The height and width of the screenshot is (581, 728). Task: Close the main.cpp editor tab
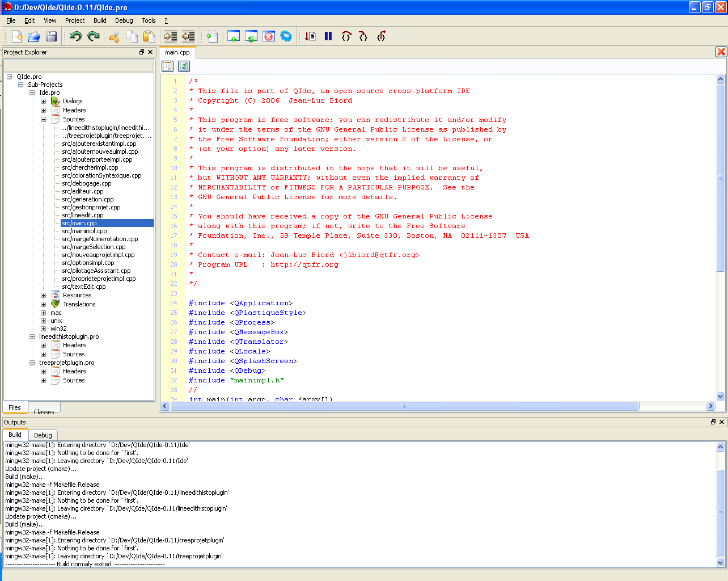click(x=721, y=52)
